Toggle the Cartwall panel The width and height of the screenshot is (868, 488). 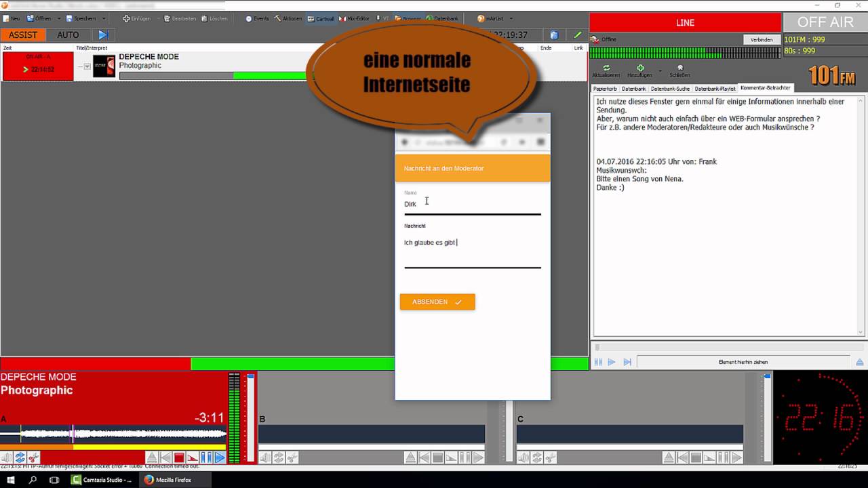point(320,18)
